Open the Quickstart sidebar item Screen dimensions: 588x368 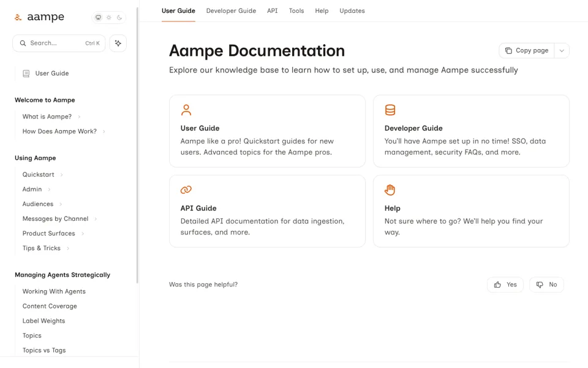coord(38,175)
